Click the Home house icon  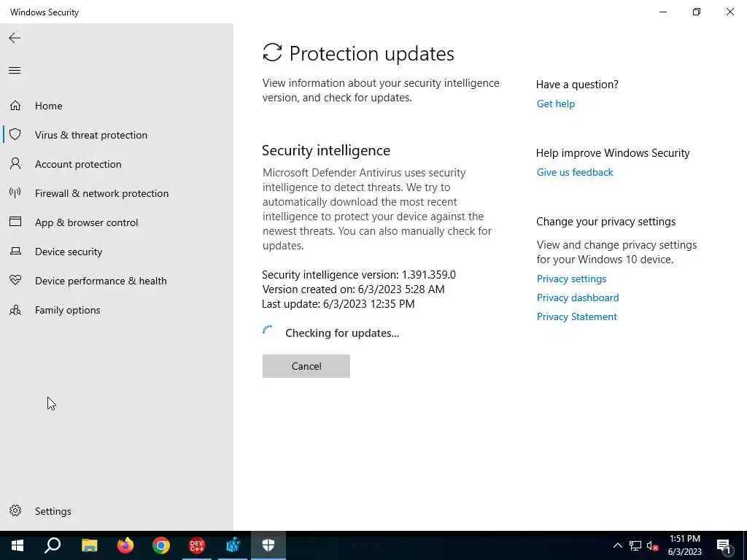[15, 105]
